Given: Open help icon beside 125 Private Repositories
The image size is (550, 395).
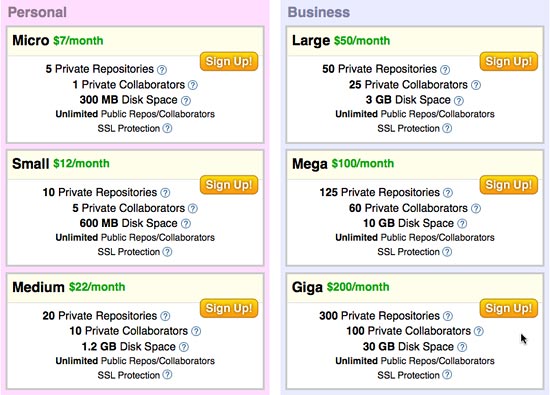Looking at the screenshot, I should point(448,193).
